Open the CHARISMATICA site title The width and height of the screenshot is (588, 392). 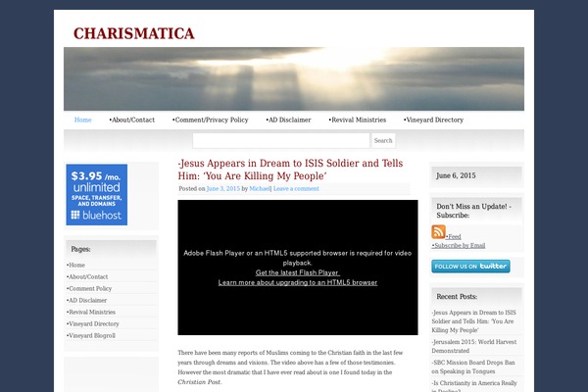134,33
